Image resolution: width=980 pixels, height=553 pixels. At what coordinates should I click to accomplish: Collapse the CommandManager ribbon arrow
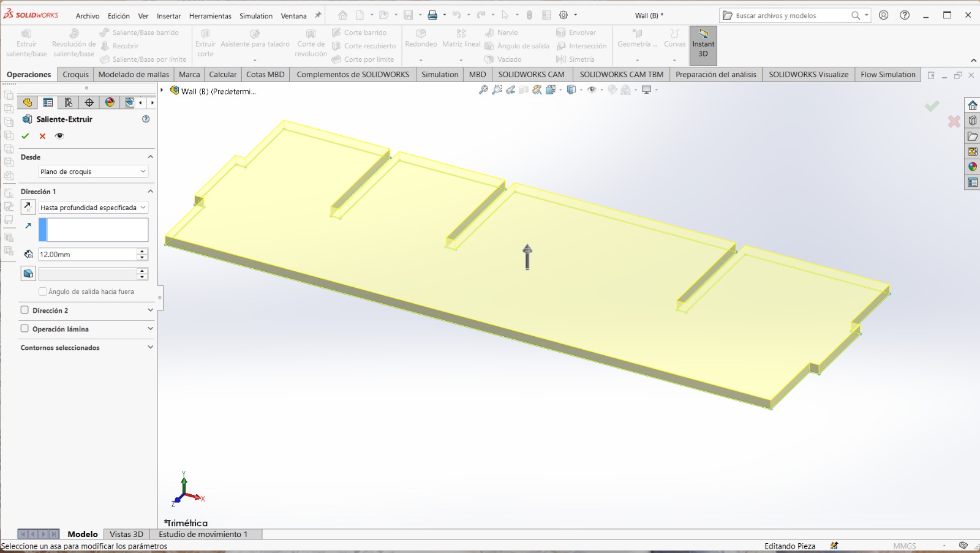(x=973, y=60)
